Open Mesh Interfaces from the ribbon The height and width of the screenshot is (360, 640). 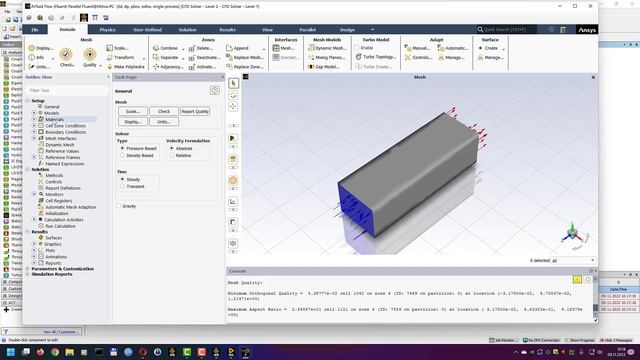point(283,48)
